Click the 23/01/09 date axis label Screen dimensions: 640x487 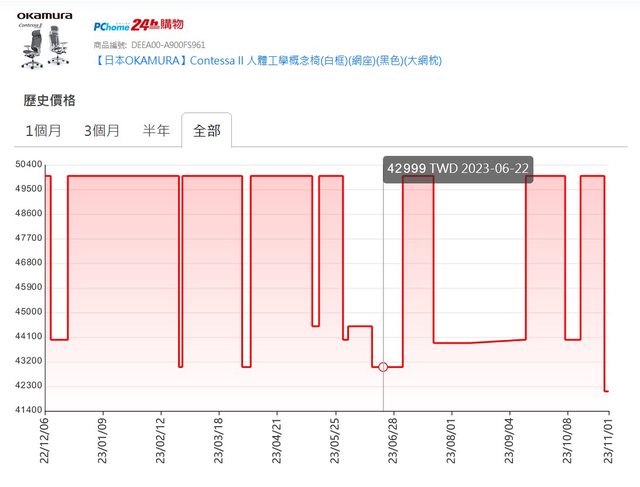point(103,440)
